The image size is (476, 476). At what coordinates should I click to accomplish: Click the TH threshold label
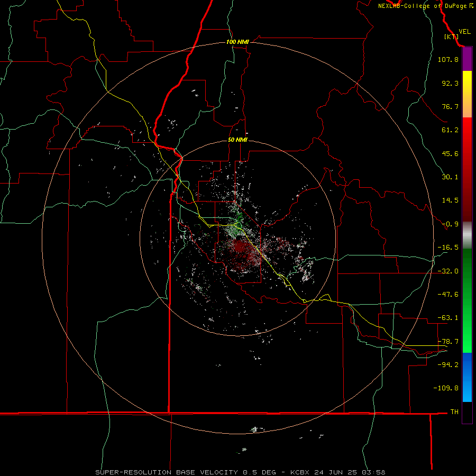454,412
